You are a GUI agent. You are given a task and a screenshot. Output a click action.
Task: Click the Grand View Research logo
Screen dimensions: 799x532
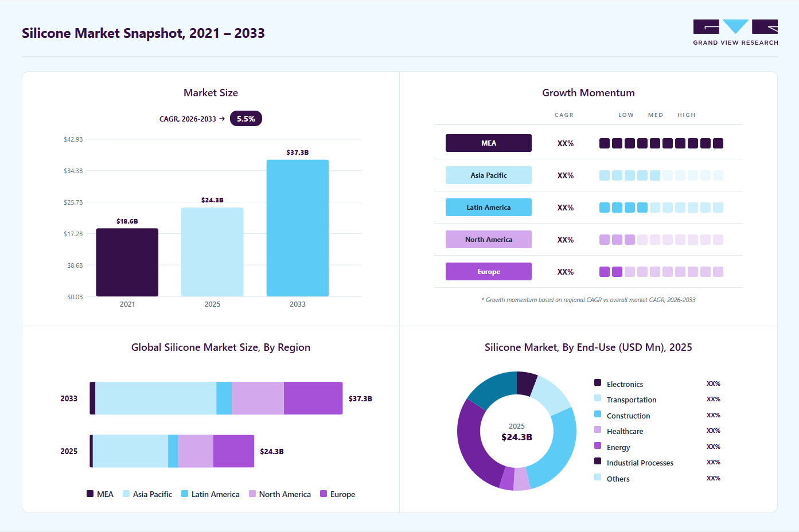point(735,33)
